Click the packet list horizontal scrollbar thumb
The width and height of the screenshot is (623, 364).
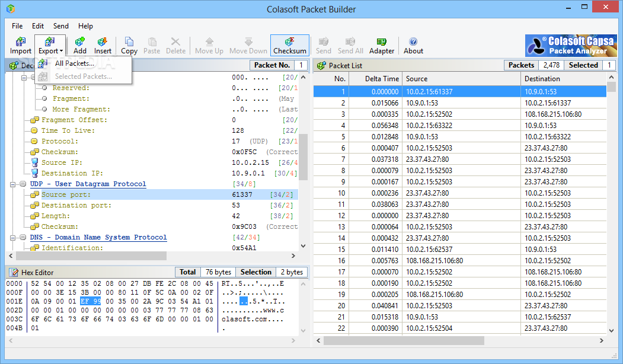(x=404, y=340)
